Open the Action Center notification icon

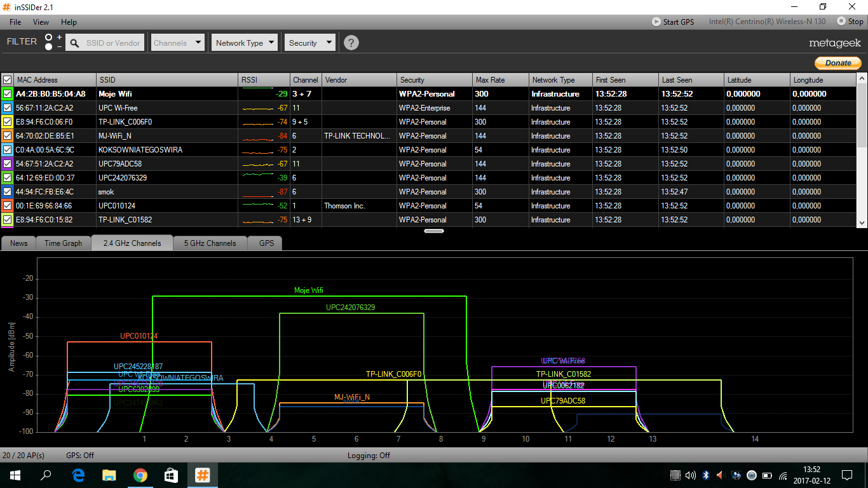coord(847,475)
